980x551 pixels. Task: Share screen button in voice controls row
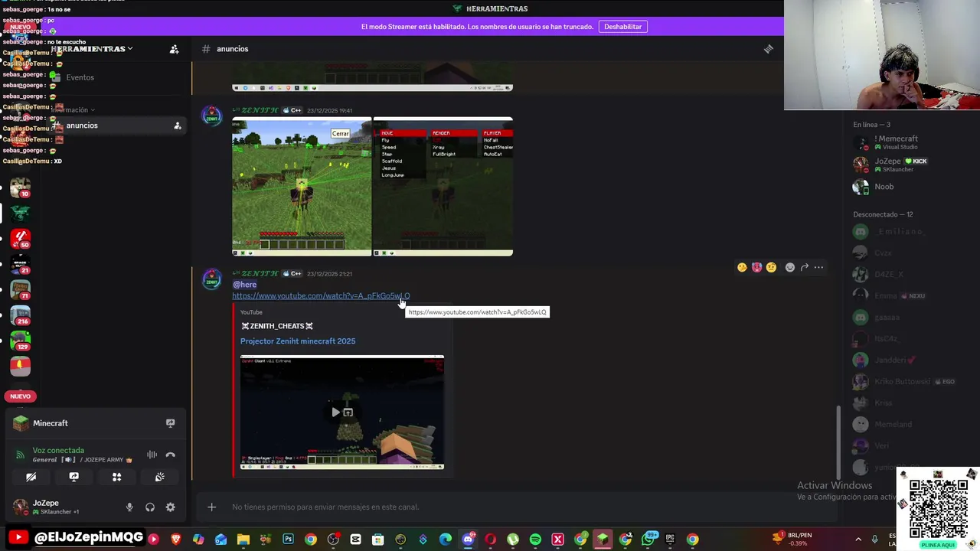[74, 477]
